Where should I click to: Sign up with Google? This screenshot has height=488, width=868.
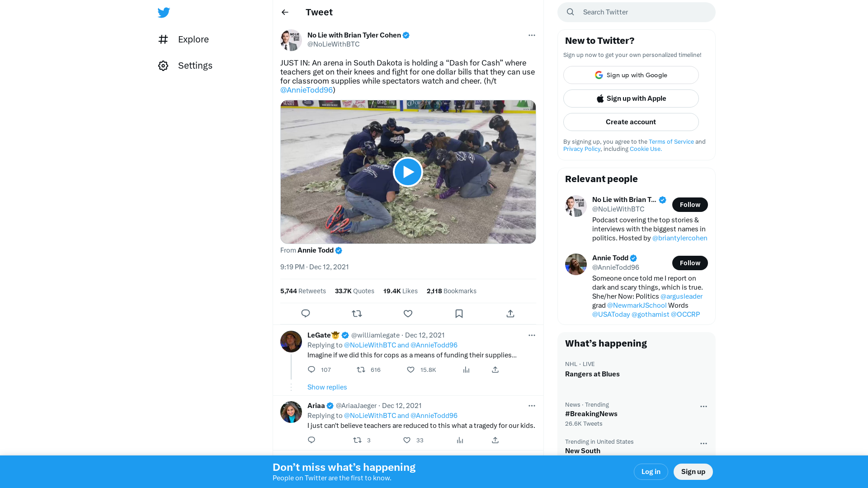(631, 75)
